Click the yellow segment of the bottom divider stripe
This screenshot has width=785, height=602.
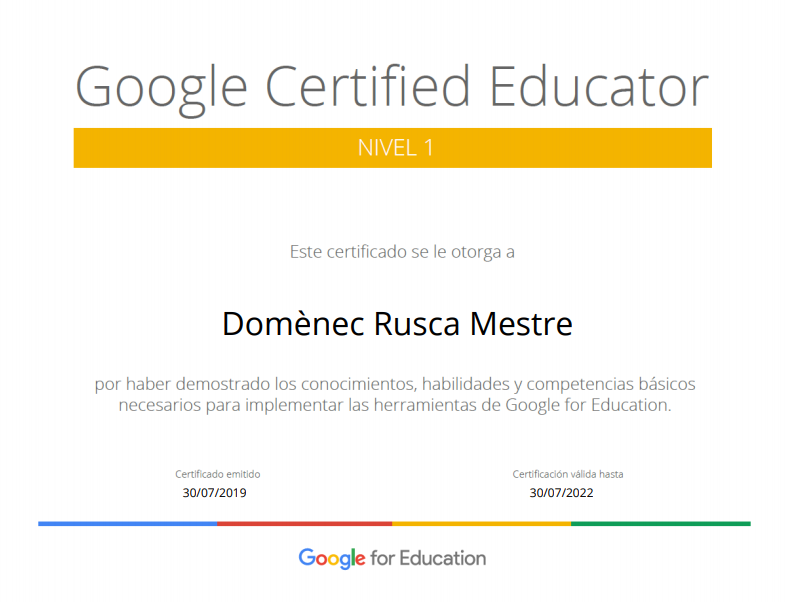point(481,523)
